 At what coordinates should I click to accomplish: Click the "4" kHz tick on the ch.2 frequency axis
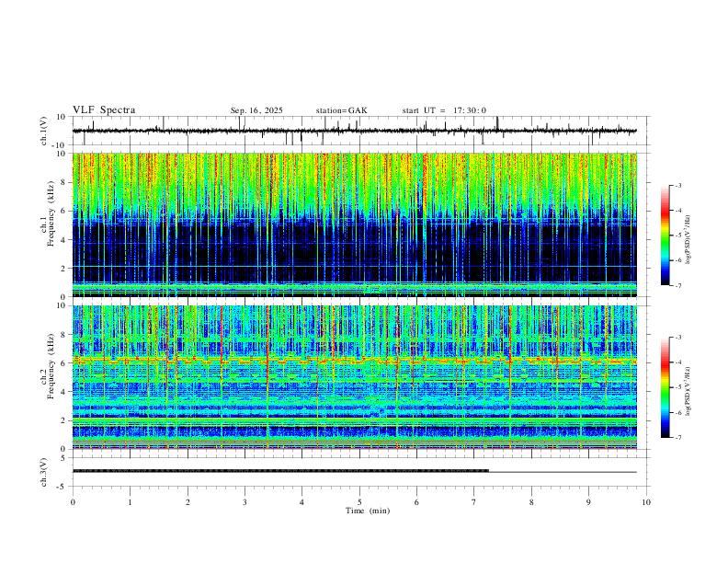(x=64, y=392)
